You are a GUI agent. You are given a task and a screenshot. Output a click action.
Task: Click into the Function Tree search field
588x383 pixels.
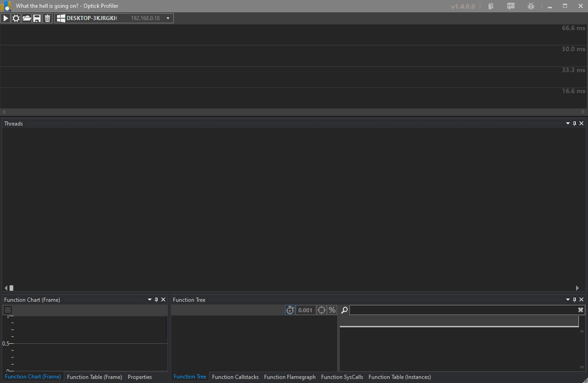click(462, 310)
